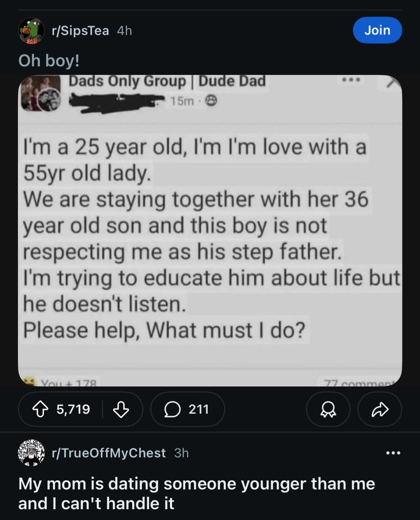This screenshot has height=520, width=420.
Task: Toggle membership via the Join button
Action: [377, 30]
